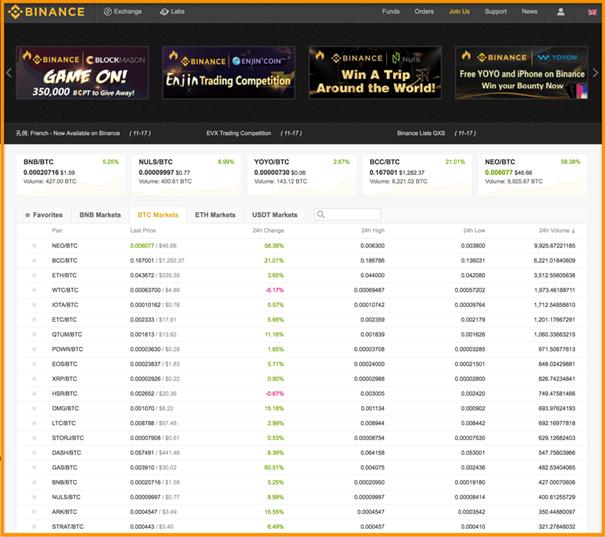Select the BTC Markets tab
605x537 pixels.
[158, 215]
